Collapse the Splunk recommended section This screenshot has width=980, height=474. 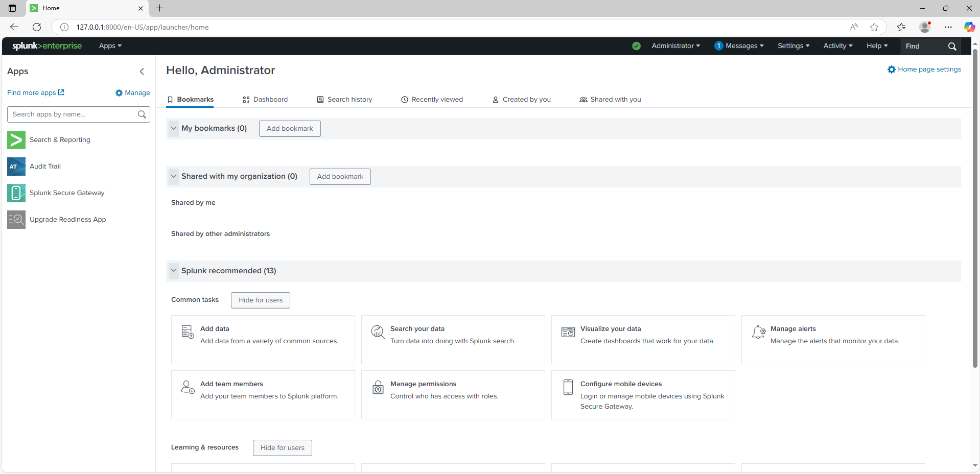[174, 271]
